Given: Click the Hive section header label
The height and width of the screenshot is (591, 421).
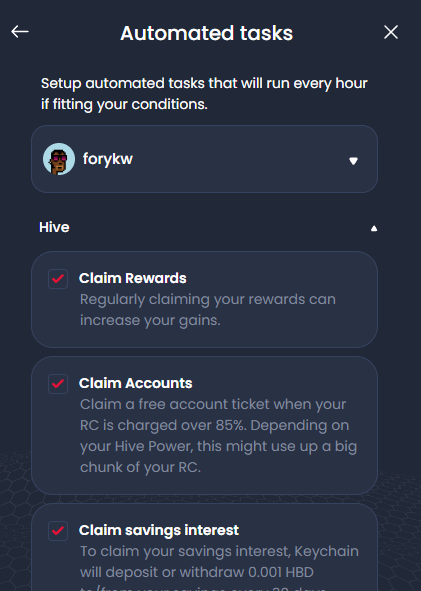Looking at the screenshot, I should (x=54, y=227).
